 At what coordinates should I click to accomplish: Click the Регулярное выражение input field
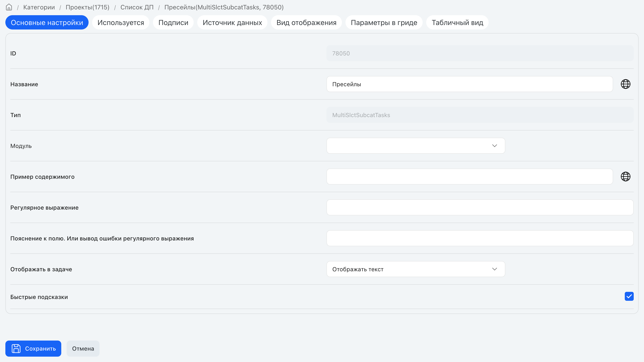(480, 207)
